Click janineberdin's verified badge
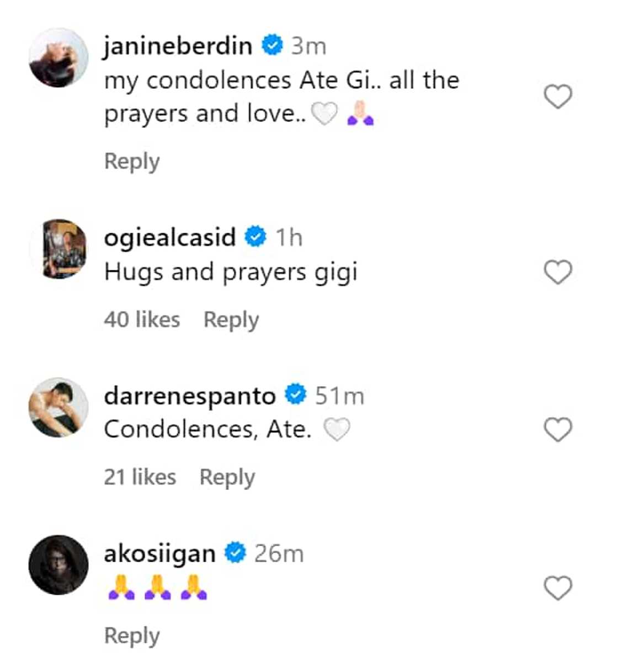Screen dimensions: 618x672 click(272, 45)
